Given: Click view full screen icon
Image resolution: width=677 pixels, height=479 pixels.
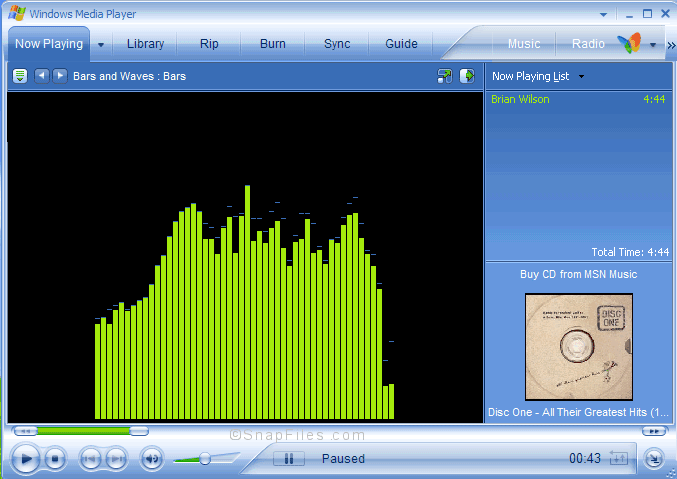Looking at the screenshot, I should (444, 76).
